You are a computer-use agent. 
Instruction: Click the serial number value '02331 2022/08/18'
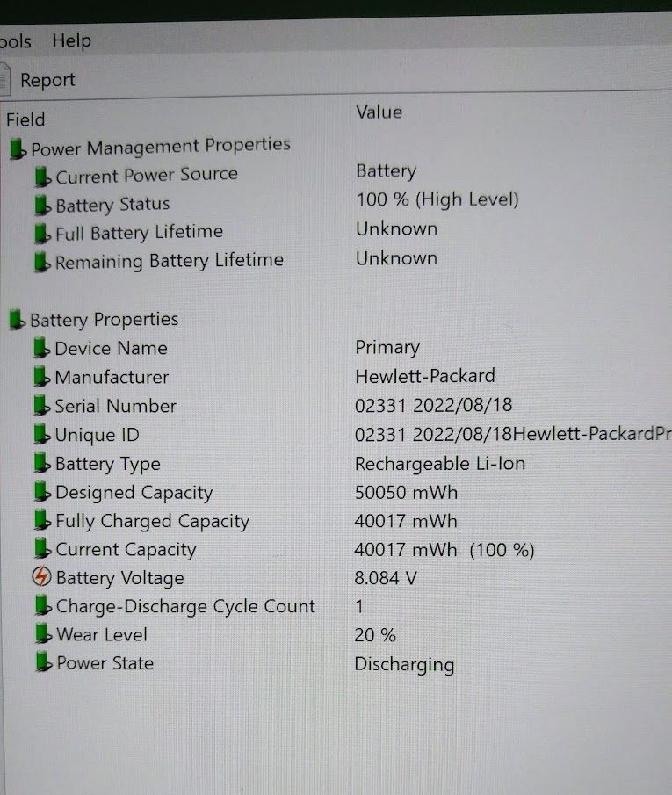click(x=434, y=405)
